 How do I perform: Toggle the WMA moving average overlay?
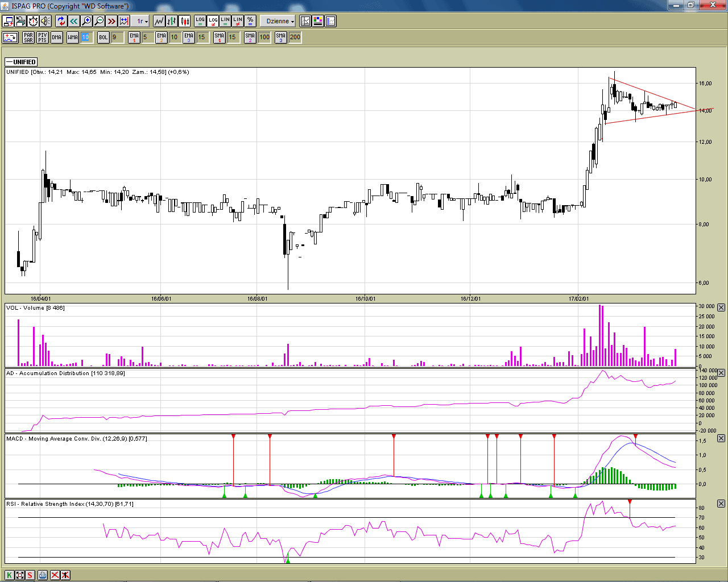[73, 38]
